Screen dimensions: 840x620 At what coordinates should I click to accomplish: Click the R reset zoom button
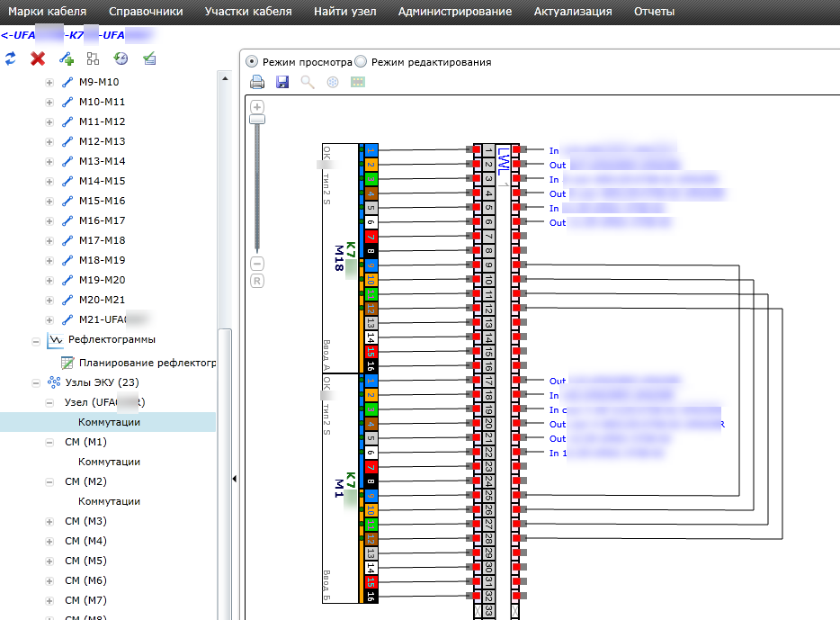pyautogui.click(x=257, y=281)
